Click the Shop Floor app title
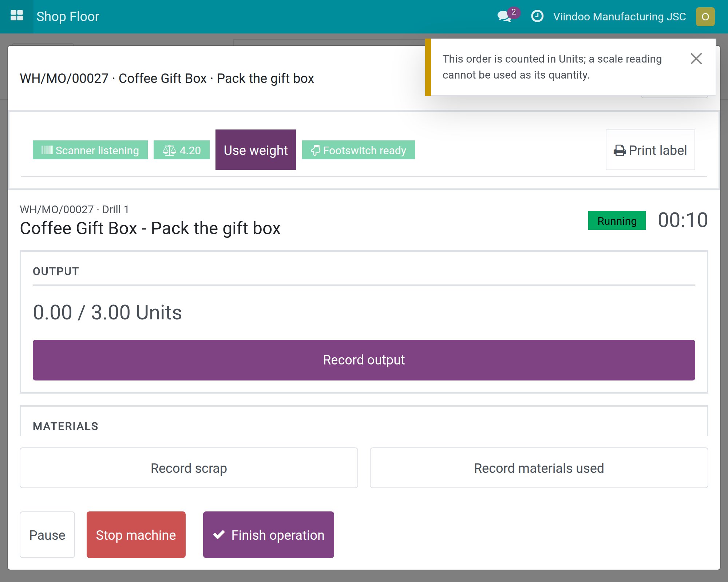The height and width of the screenshot is (582, 728). point(68,17)
